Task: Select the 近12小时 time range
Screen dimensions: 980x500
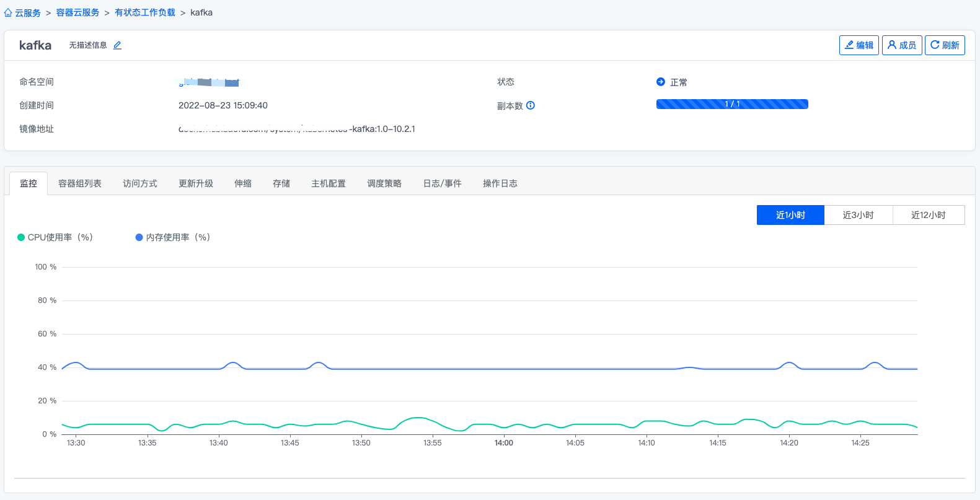Action: (929, 215)
